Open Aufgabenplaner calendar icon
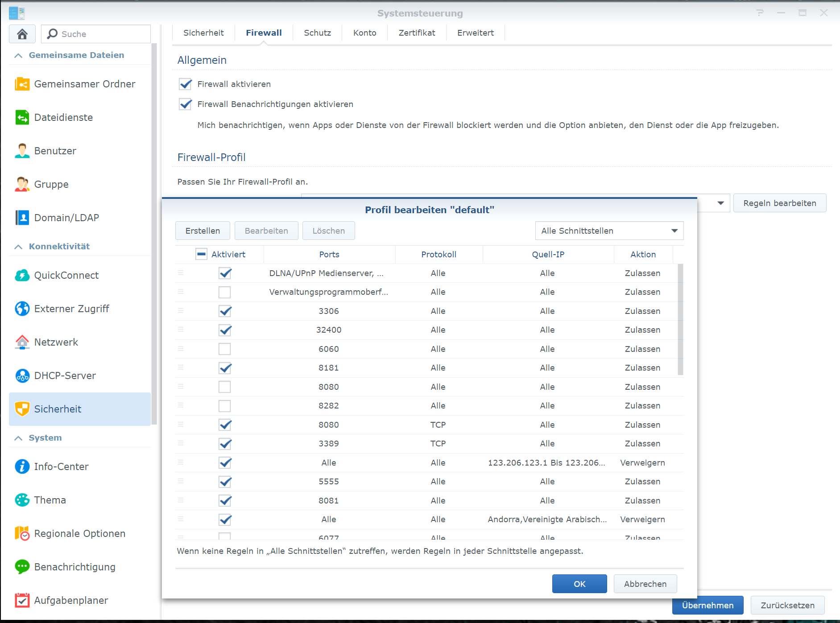Screen dimensions: 840x623 pos(22,600)
